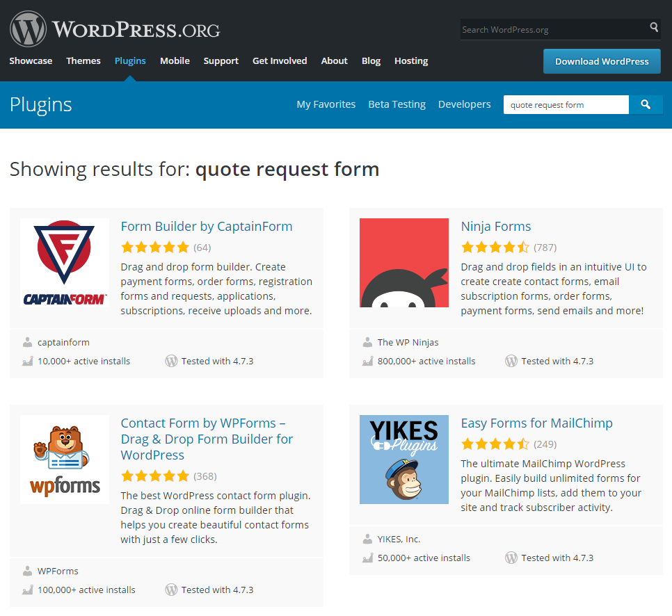
Task: Click the YIKES, Inc. author name
Action: coord(399,539)
